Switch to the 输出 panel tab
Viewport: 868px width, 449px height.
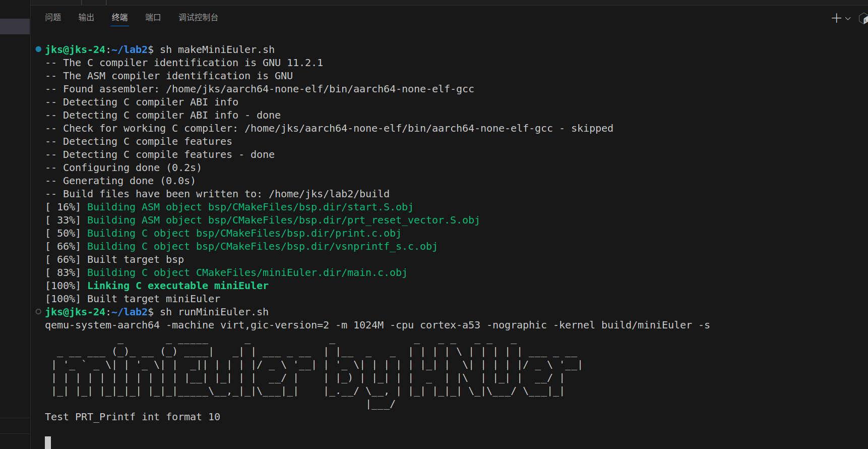pos(86,17)
